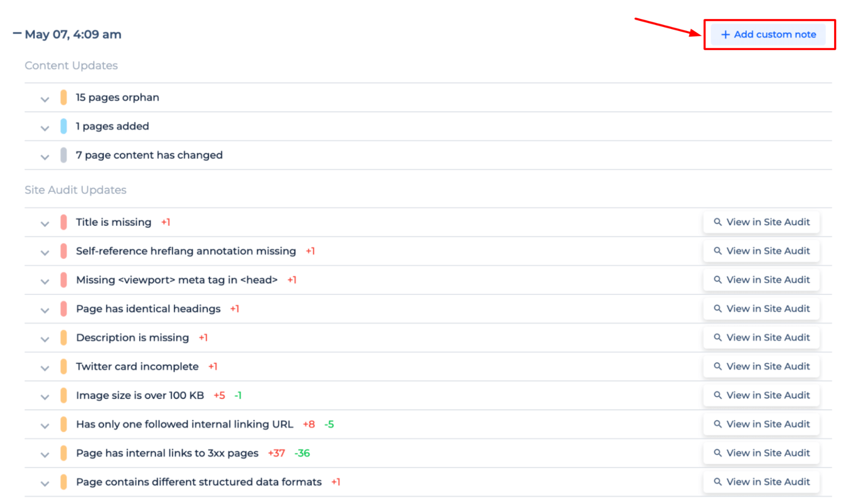The image size is (849, 504).
Task: Click the Twitter card incomplete label
Action: [x=137, y=366]
